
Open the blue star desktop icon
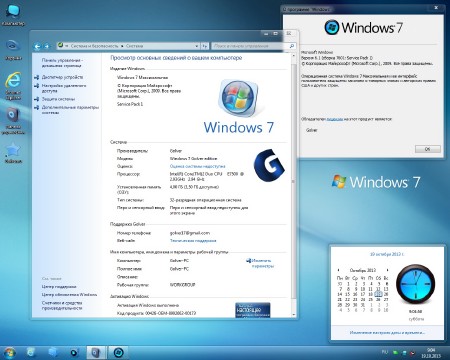(x=13, y=152)
